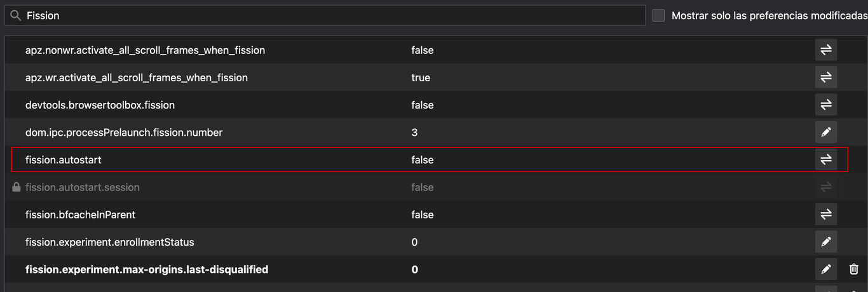
Task: Edit dom.ipc.processPrelaunch.fission.number with pencil icon
Action: tap(825, 133)
